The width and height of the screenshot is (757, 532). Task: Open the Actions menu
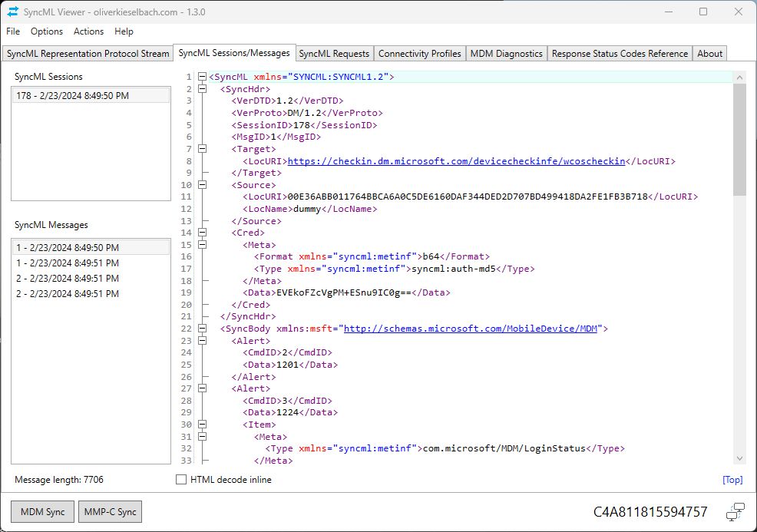(x=88, y=31)
